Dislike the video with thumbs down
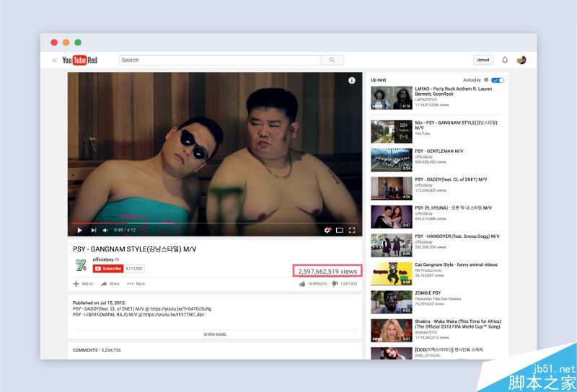This screenshot has width=577, height=392. [x=335, y=284]
